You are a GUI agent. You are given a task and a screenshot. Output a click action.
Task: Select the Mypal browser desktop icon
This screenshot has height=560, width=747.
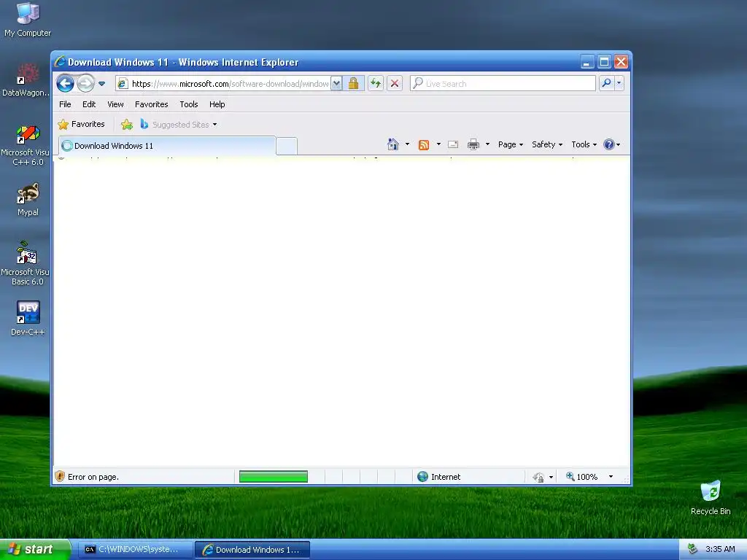click(28, 200)
